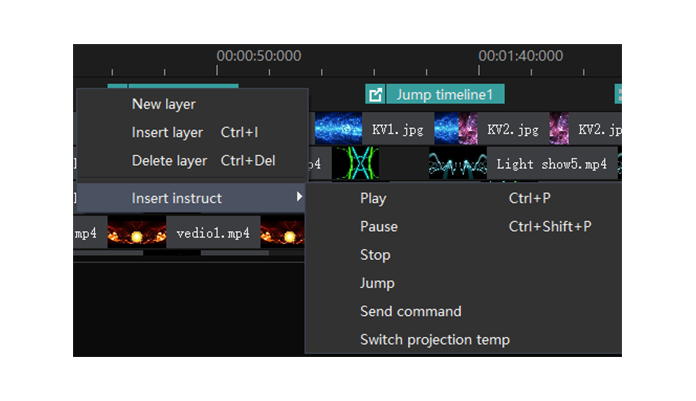
Task: Choose New layer from context menu
Action: click(192, 104)
